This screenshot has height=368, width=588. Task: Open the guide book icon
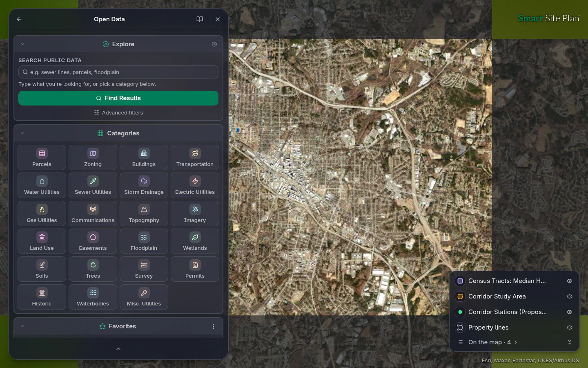coord(200,19)
